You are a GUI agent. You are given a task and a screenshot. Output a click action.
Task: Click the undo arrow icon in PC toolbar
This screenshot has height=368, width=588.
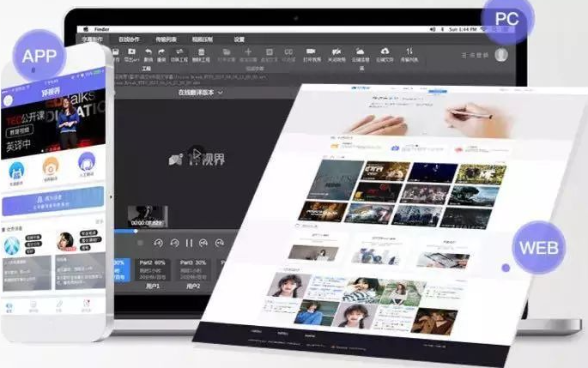click(x=149, y=51)
